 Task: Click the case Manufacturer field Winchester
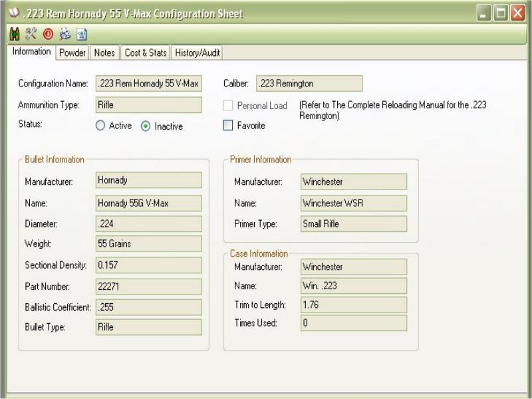354,267
